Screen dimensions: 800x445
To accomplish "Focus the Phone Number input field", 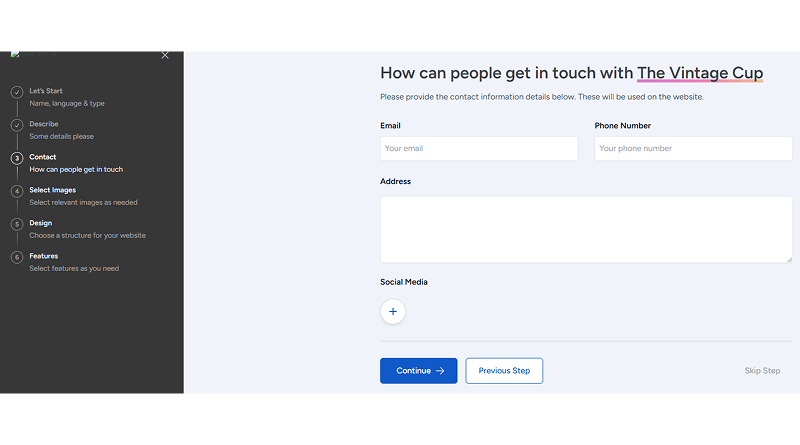I will coord(692,149).
